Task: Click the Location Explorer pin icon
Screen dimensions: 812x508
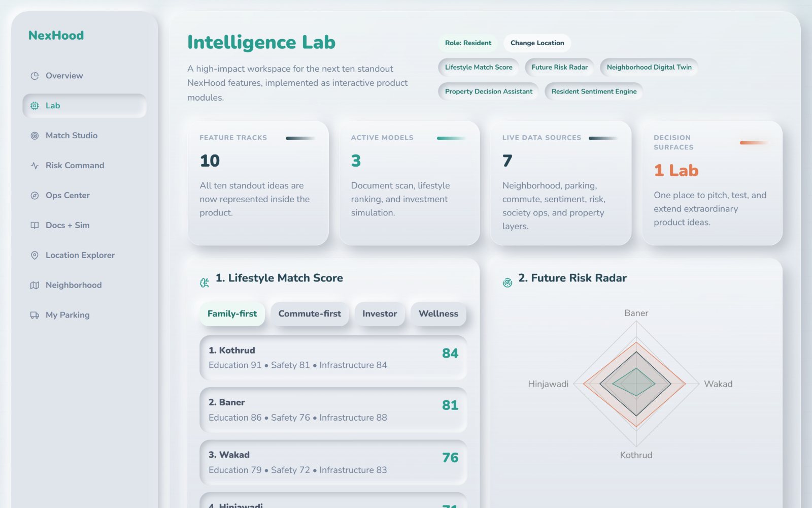Action: pyautogui.click(x=35, y=256)
